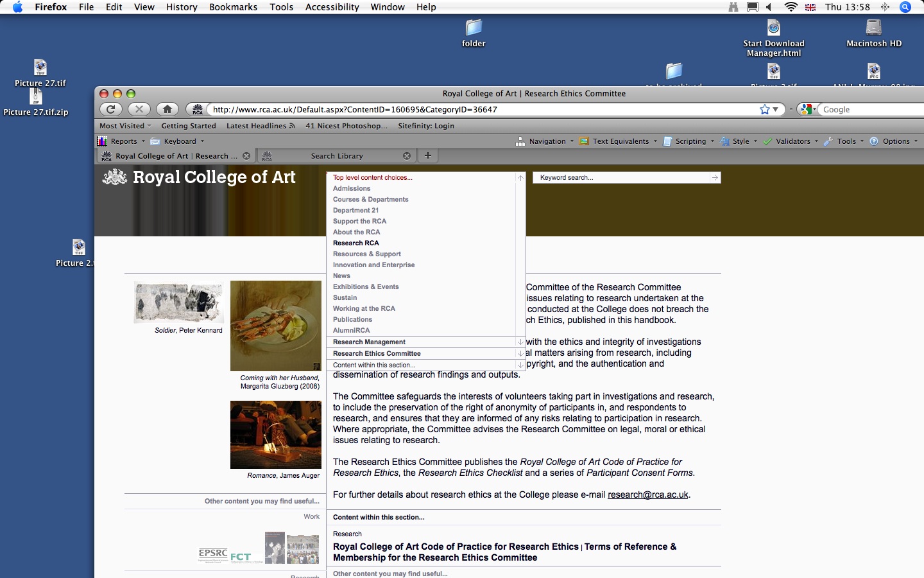
Task: Select the desktop icon named folder
Action: [x=474, y=33]
